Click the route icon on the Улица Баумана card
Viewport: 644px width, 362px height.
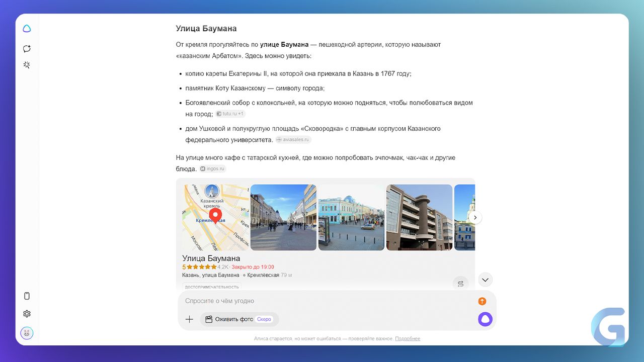point(460,284)
